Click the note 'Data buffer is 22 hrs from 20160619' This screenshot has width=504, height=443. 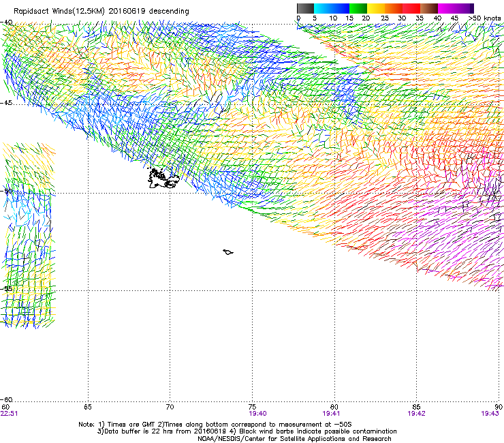pos(165,431)
